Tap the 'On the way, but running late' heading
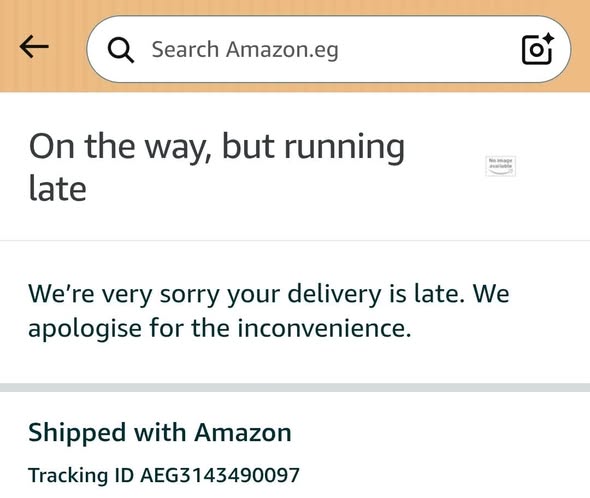 [x=216, y=167]
